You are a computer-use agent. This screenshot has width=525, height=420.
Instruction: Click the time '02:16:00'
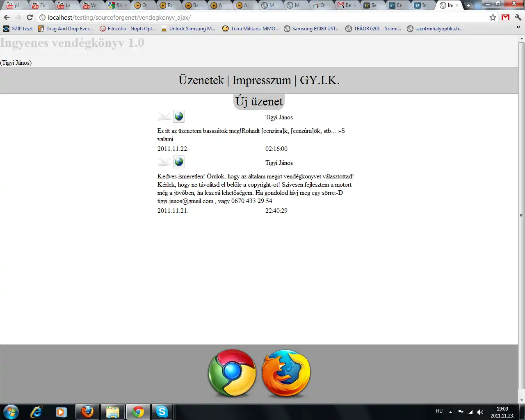point(276,149)
